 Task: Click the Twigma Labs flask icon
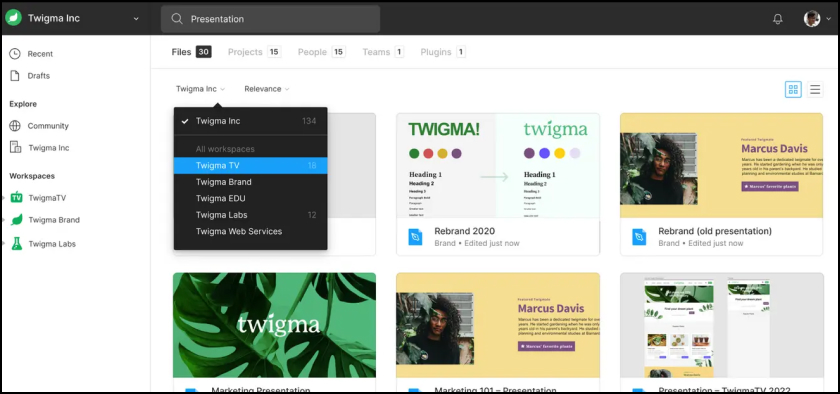tap(17, 243)
